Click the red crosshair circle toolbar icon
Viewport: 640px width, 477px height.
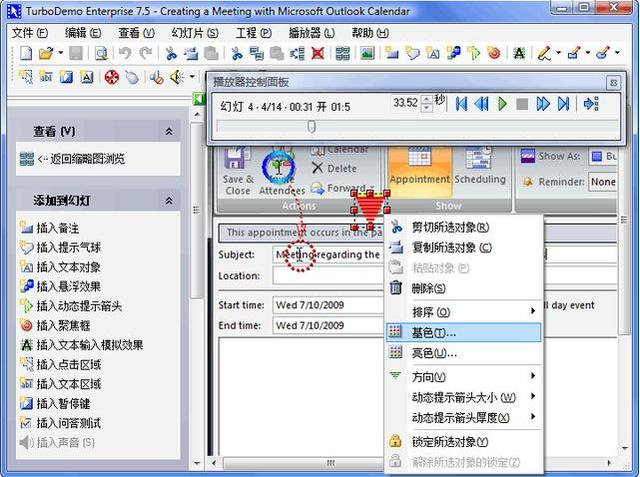(111, 77)
